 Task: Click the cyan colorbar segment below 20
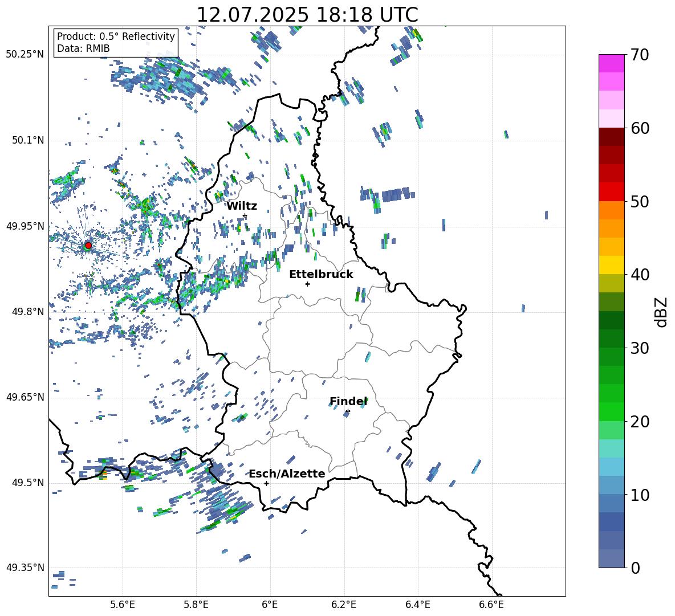tap(612, 448)
